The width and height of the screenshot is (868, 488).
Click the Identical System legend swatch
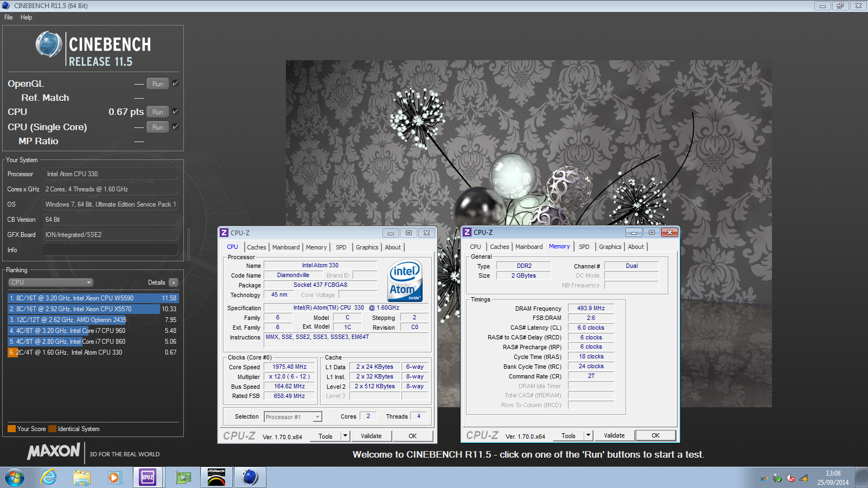pyautogui.click(x=53, y=429)
